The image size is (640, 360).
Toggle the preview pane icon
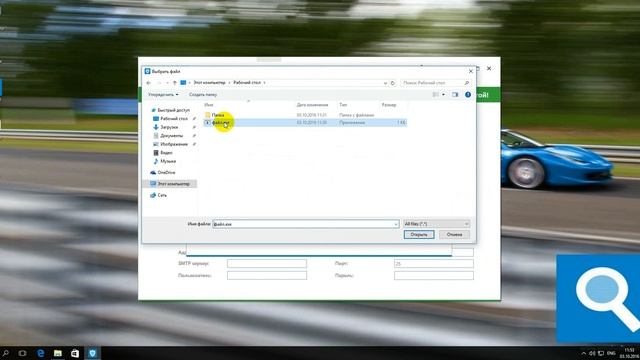click(455, 95)
